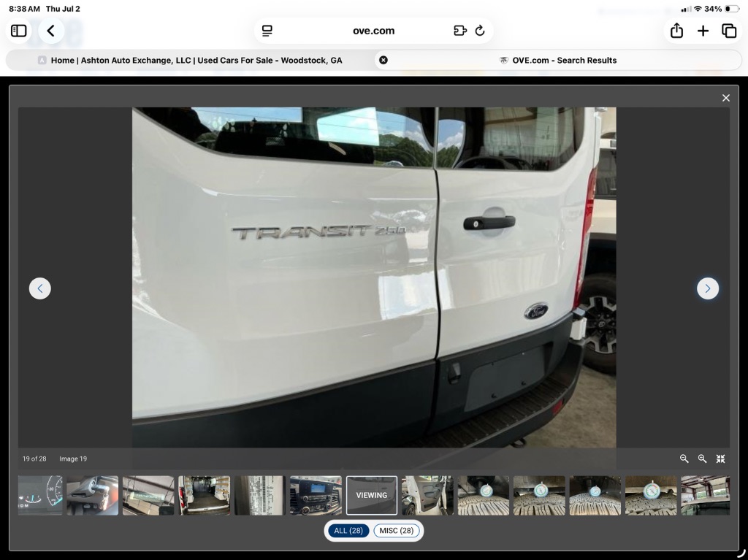This screenshot has width=748, height=560.
Task: Go to the previous vehicle image
Action: pyautogui.click(x=40, y=288)
